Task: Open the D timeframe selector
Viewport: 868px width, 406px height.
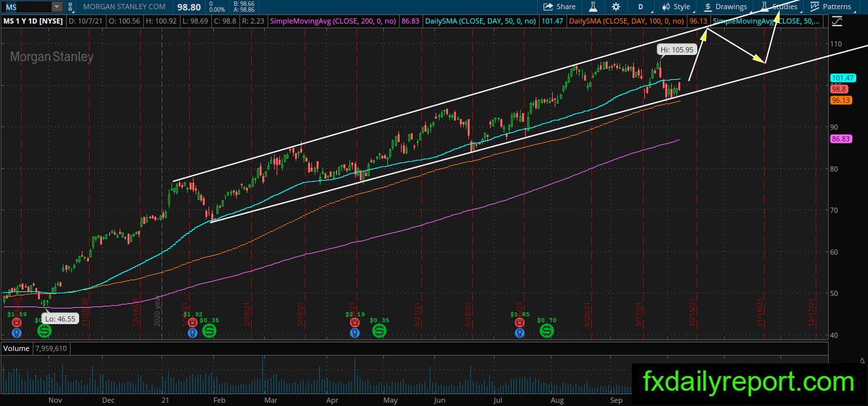Action: click(640, 7)
